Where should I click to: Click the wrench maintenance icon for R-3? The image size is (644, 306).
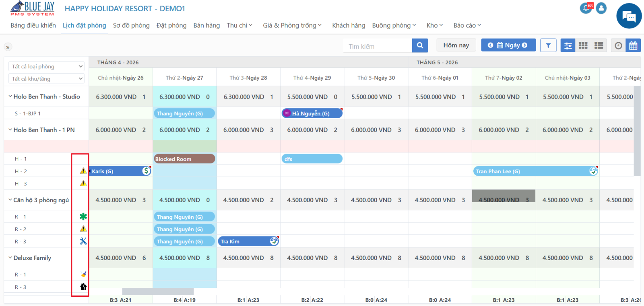pos(83,241)
